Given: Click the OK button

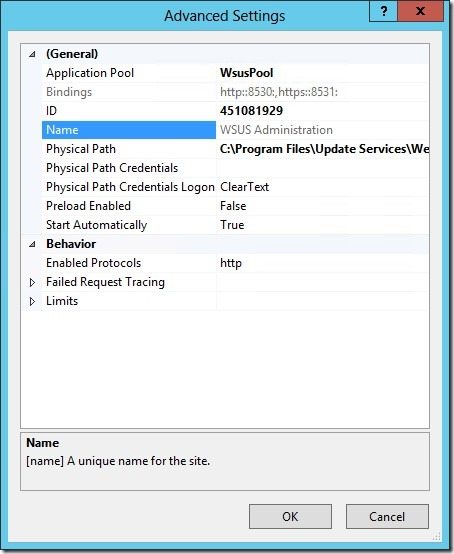Looking at the screenshot, I should [x=290, y=517].
